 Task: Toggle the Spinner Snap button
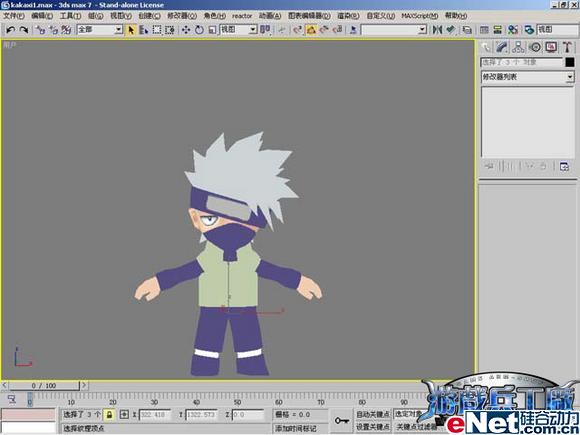[x=337, y=30]
